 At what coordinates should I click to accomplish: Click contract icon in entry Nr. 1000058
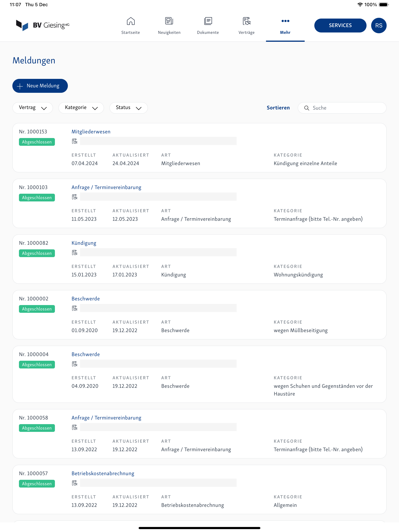(x=75, y=427)
